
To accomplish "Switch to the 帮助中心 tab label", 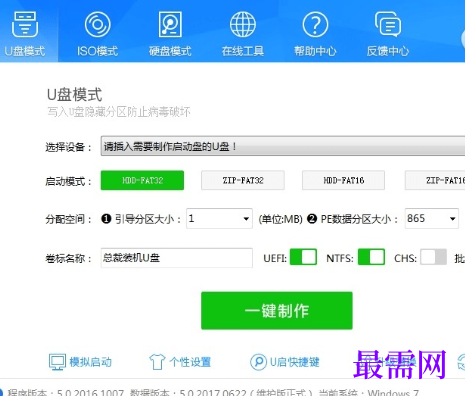I will tap(315, 51).
